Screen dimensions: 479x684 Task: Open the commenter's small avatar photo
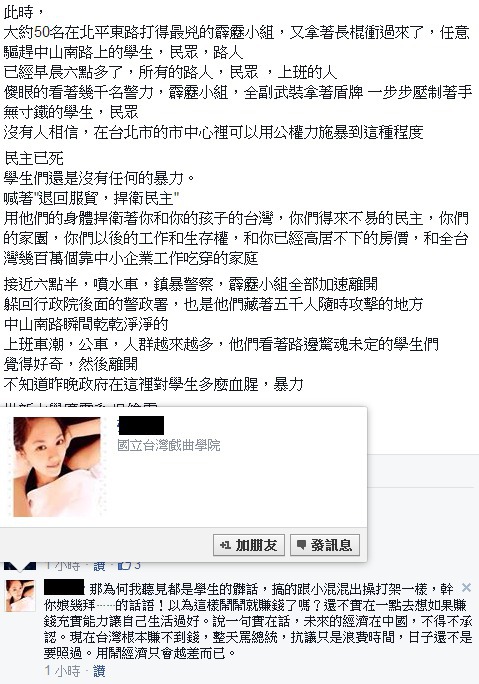coord(20,595)
